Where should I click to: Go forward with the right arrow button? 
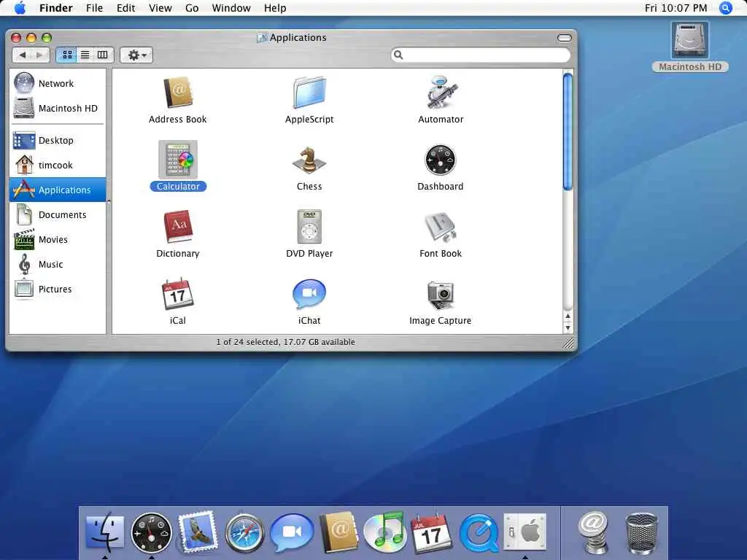click(x=40, y=55)
